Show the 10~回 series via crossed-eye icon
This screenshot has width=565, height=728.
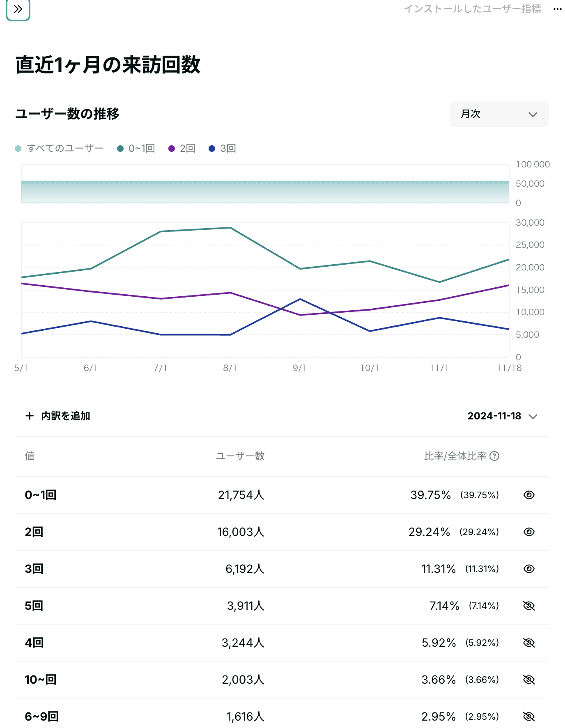coord(529,680)
